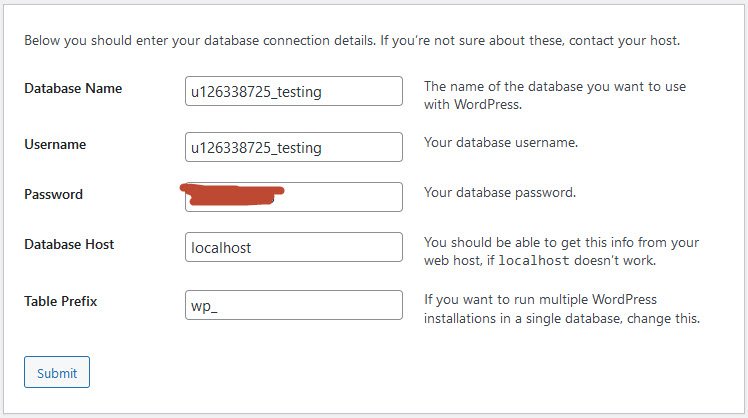Click the 'Your database username.' help text
This screenshot has width=748, height=418.
click(x=501, y=143)
